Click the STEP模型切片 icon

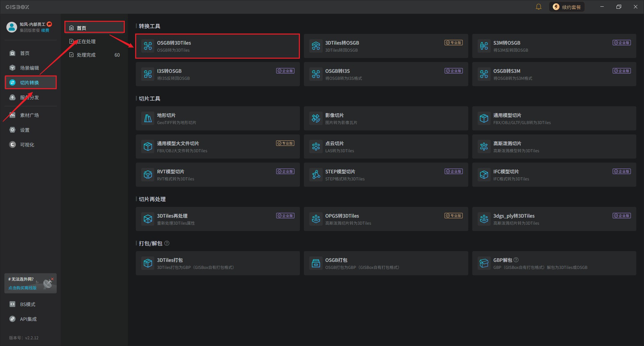pyautogui.click(x=316, y=175)
